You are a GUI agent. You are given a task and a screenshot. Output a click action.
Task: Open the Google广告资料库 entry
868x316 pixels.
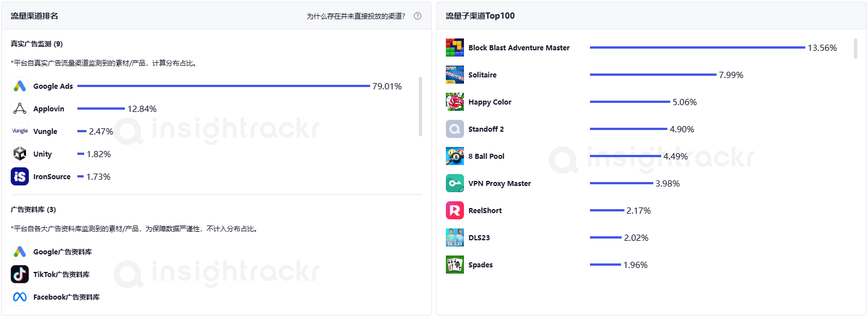click(x=62, y=252)
